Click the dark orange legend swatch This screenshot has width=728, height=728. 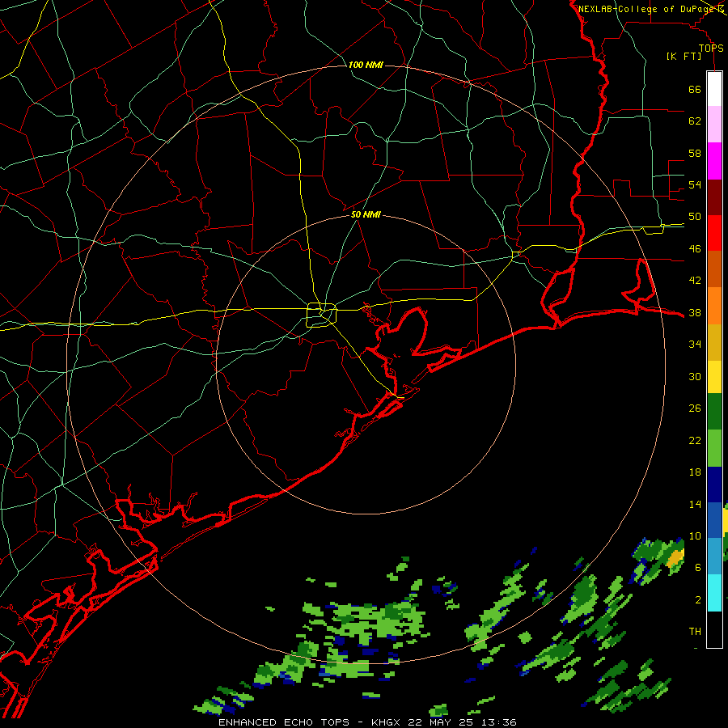(x=714, y=269)
